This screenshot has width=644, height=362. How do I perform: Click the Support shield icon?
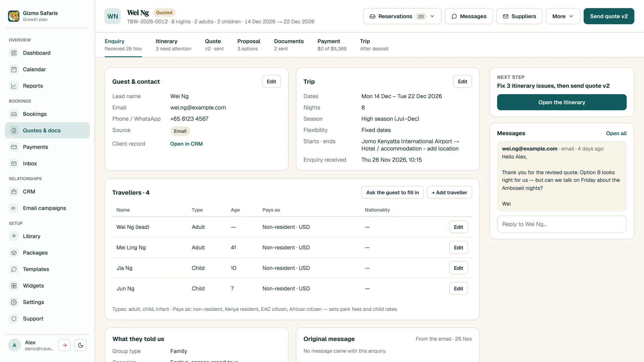[14, 318]
